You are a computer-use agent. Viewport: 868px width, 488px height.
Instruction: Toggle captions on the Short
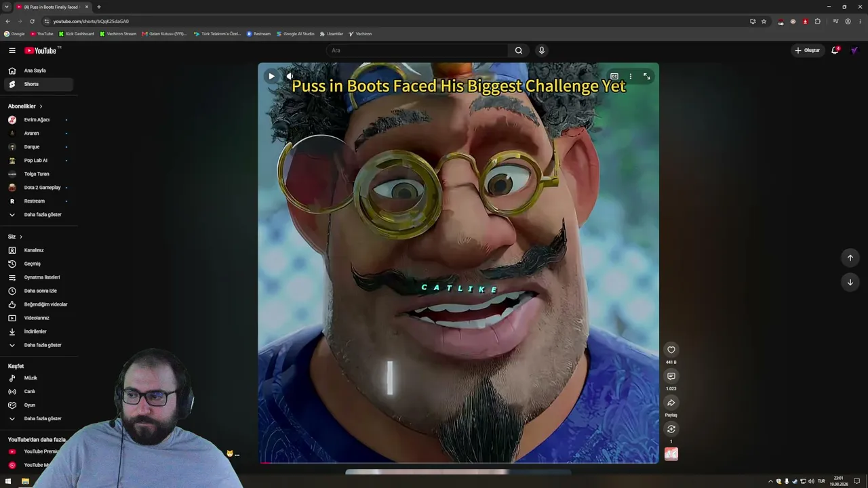614,77
